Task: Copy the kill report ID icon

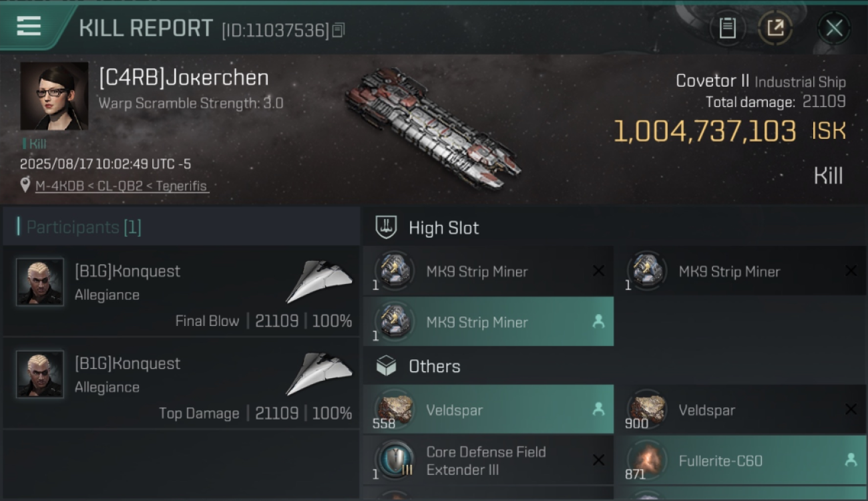Action: coord(339,30)
